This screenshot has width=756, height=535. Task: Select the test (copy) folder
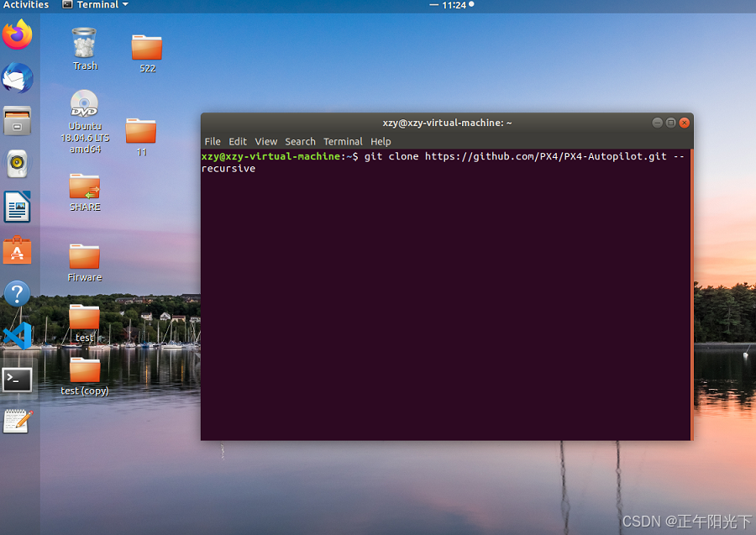tap(85, 377)
